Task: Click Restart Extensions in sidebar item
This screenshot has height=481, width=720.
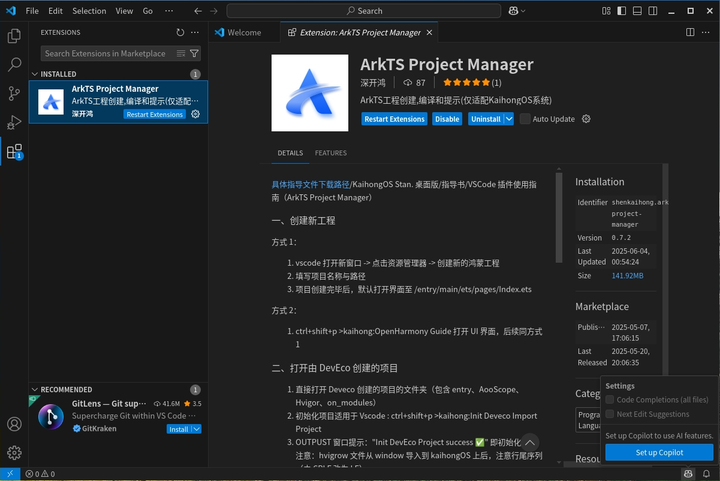Action: [154, 114]
